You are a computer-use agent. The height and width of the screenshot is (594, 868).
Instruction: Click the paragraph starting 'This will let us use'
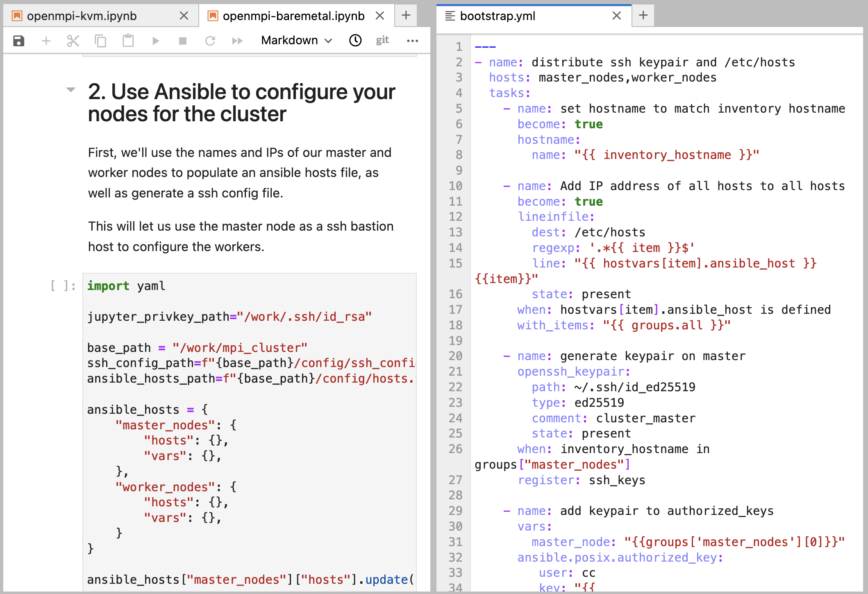[241, 236]
